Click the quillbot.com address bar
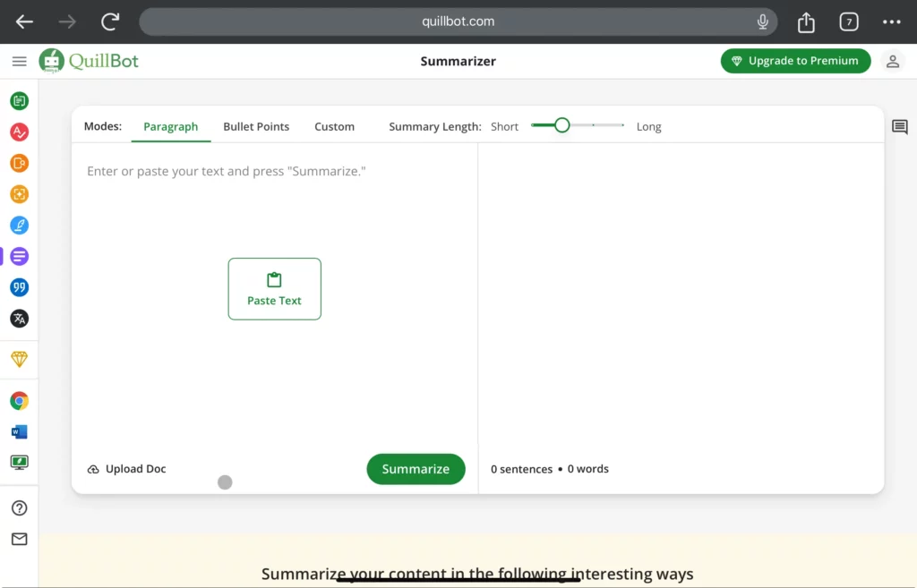The width and height of the screenshot is (917, 588). pos(458,21)
